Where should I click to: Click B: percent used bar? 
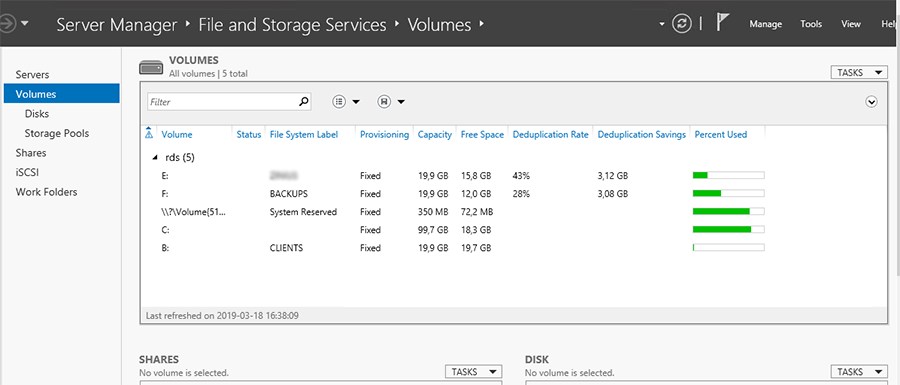(x=728, y=247)
